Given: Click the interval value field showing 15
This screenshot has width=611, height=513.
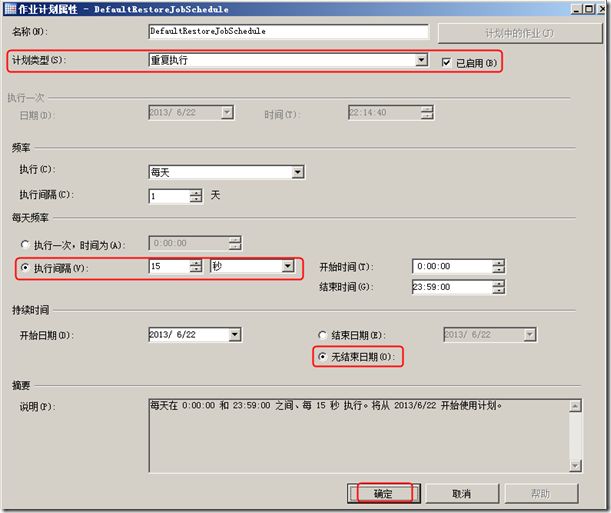Looking at the screenshot, I should [169, 266].
